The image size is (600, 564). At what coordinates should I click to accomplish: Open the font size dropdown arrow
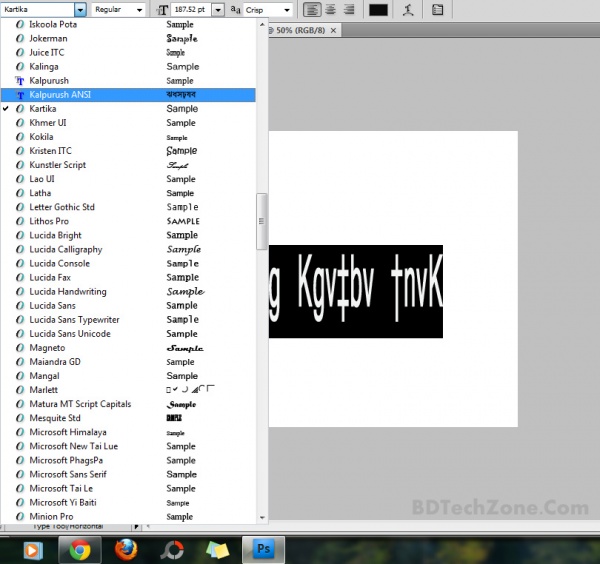(x=218, y=10)
